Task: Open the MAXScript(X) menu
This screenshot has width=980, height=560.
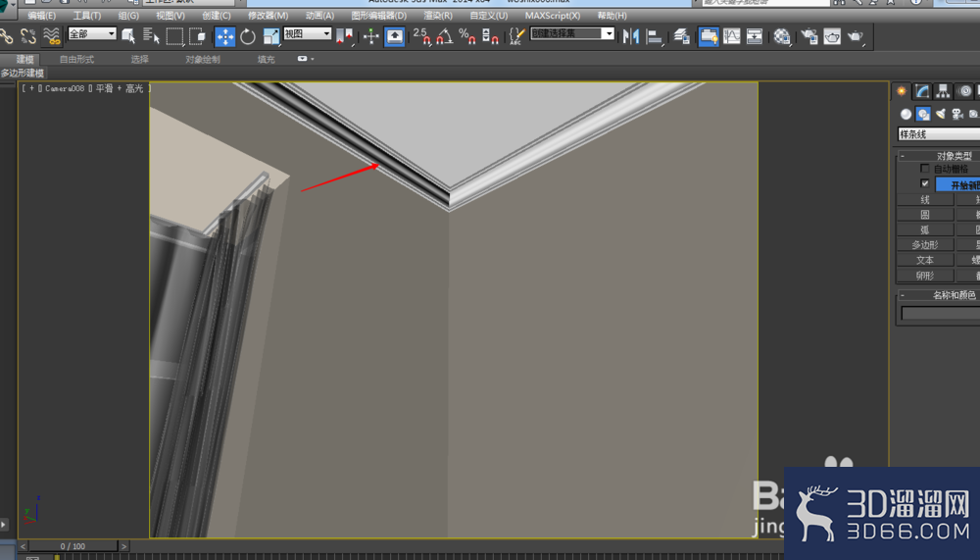Action: click(x=553, y=16)
